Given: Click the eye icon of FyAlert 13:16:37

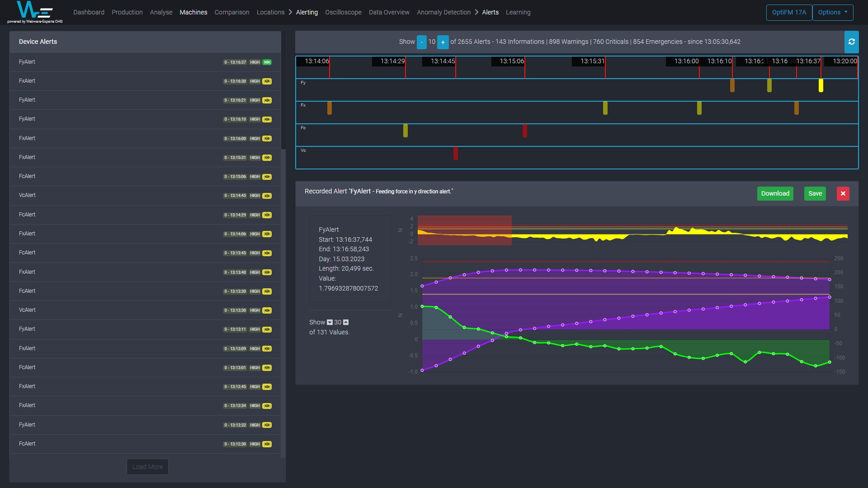Looking at the screenshot, I should point(267,62).
